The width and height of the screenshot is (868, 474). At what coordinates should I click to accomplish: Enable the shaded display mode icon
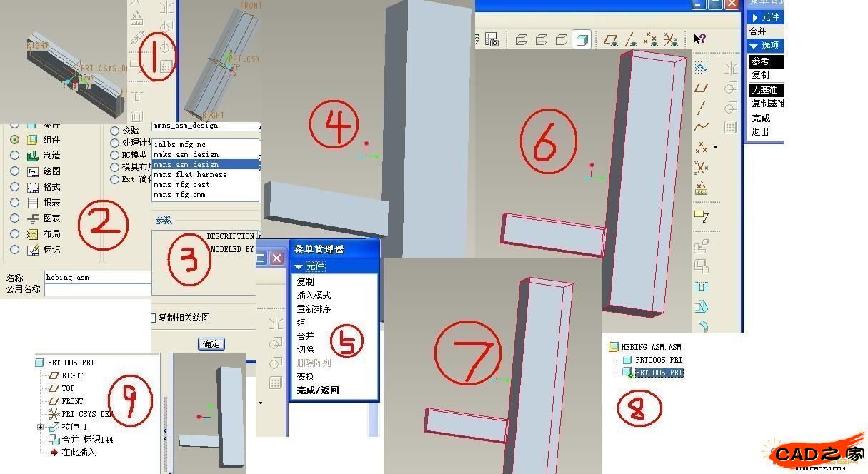click(582, 40)
